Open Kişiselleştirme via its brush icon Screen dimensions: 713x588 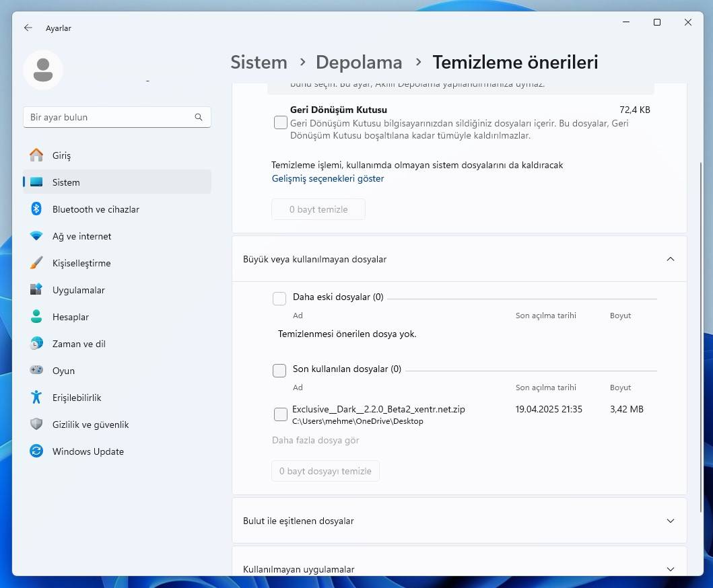pyautogui.click(x=36, y=263)
